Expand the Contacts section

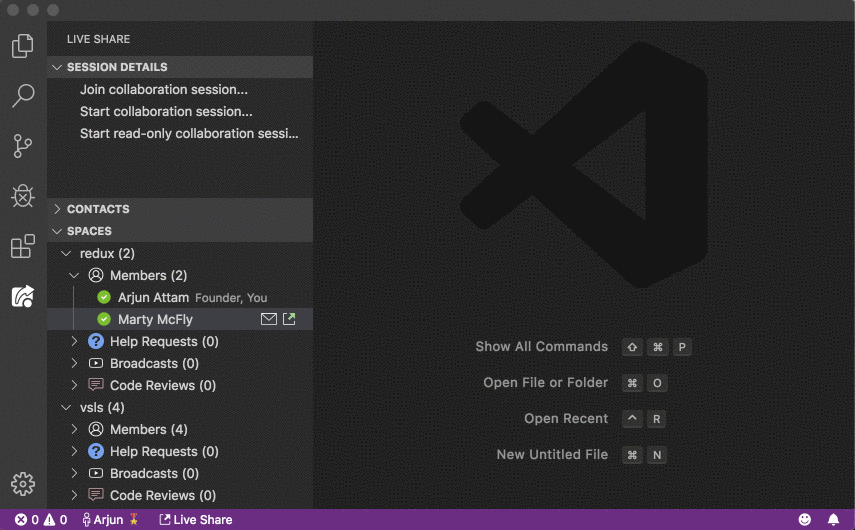pyautogui.click(x=57, y=209)
